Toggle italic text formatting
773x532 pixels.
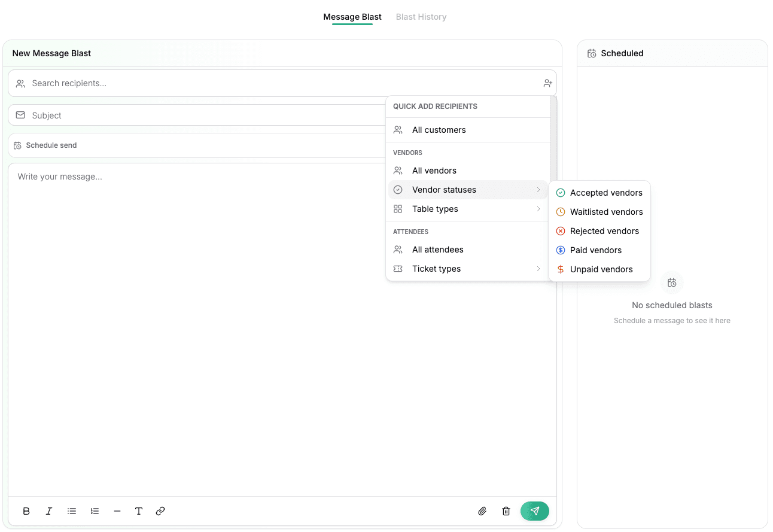pos(49,511)
